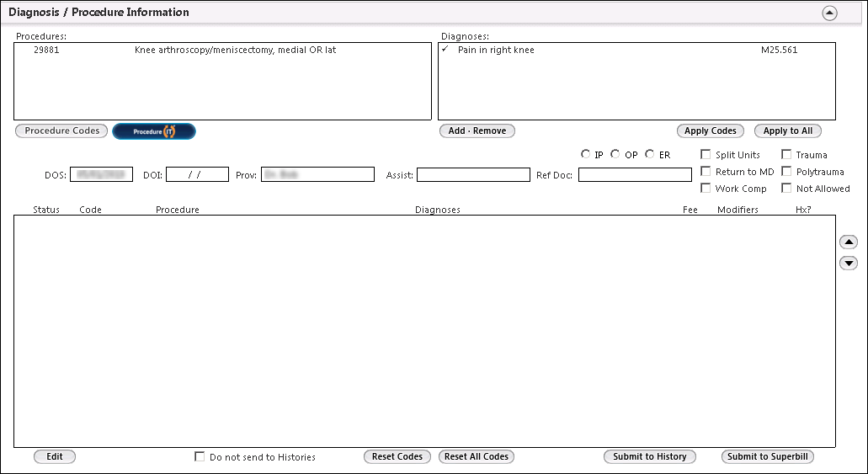The width and height of the screenshot is (868, 474).
Task: Check the Trauma checkbox
Action: tap(786, 155)
